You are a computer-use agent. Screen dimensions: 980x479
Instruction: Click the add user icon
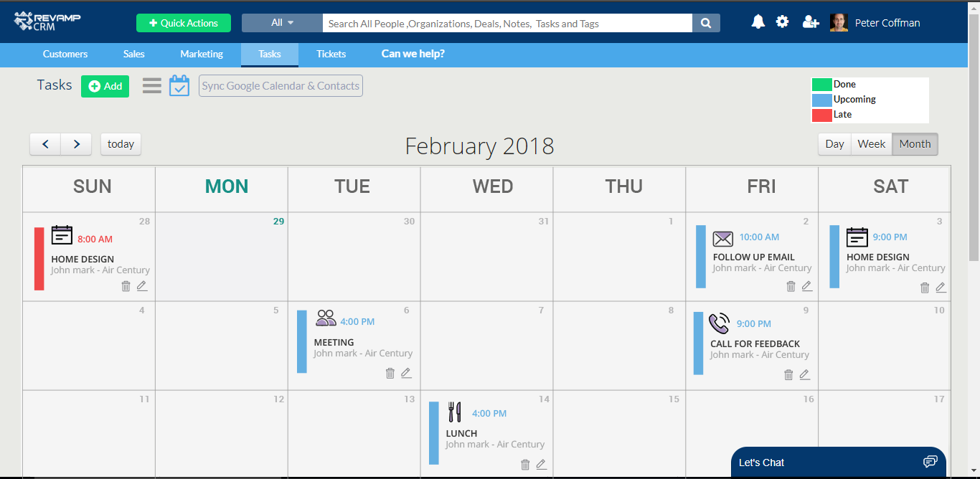pos(811,22)
